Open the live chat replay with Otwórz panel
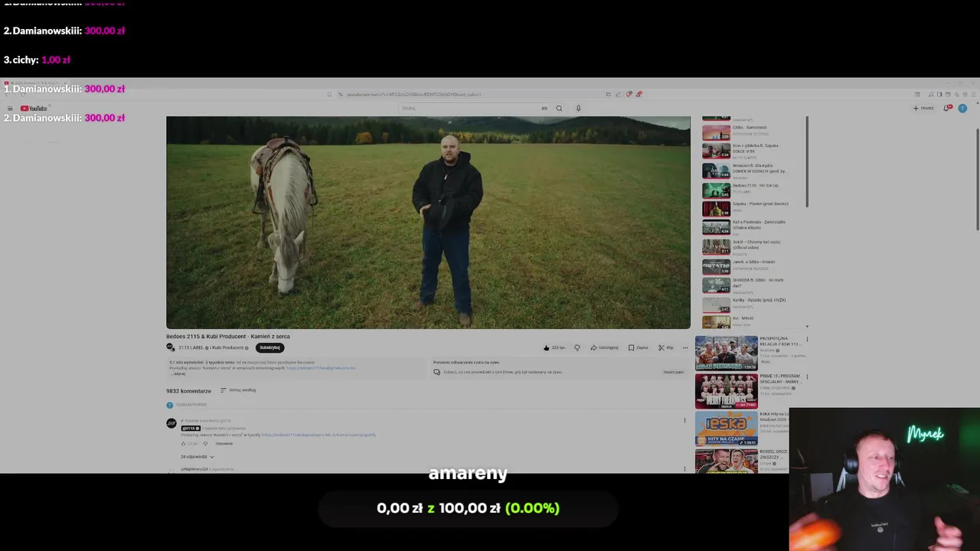Screen dimensions: 980x551 pos(674,372)
